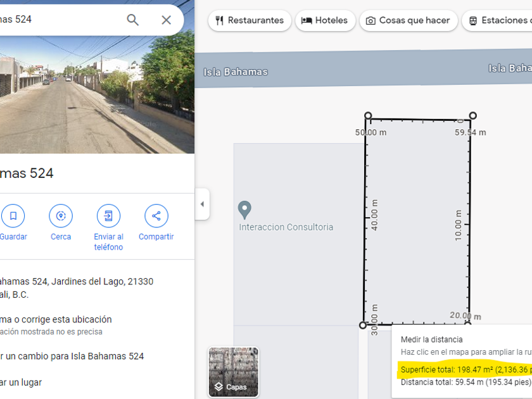Clear the search with the X icon
The height and width of the screenshot is (399, 532).
(166, 20)
